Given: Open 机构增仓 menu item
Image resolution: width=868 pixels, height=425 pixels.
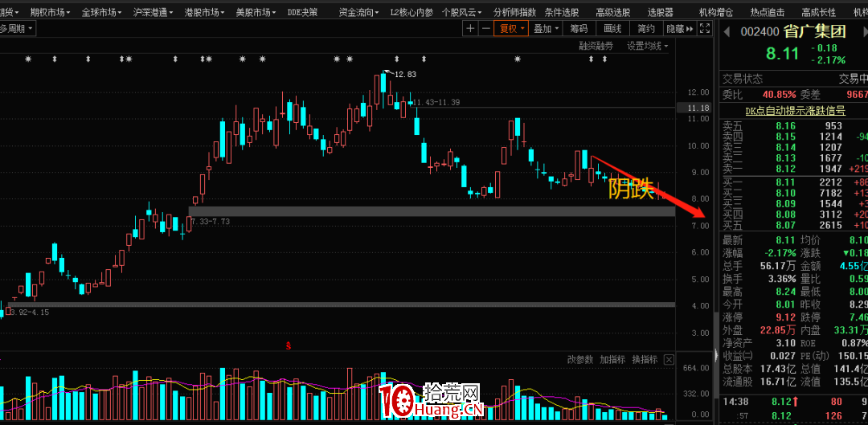Looking at the screenshot, I should pyautogui.click(x=716, y=11).
